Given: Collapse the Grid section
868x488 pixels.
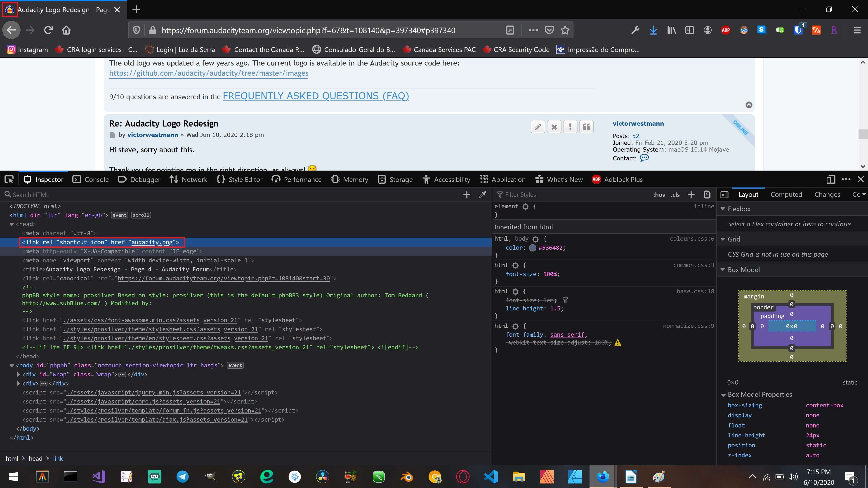Looking at the screenshot, I should pyautogui.click(x=723, y=239).
